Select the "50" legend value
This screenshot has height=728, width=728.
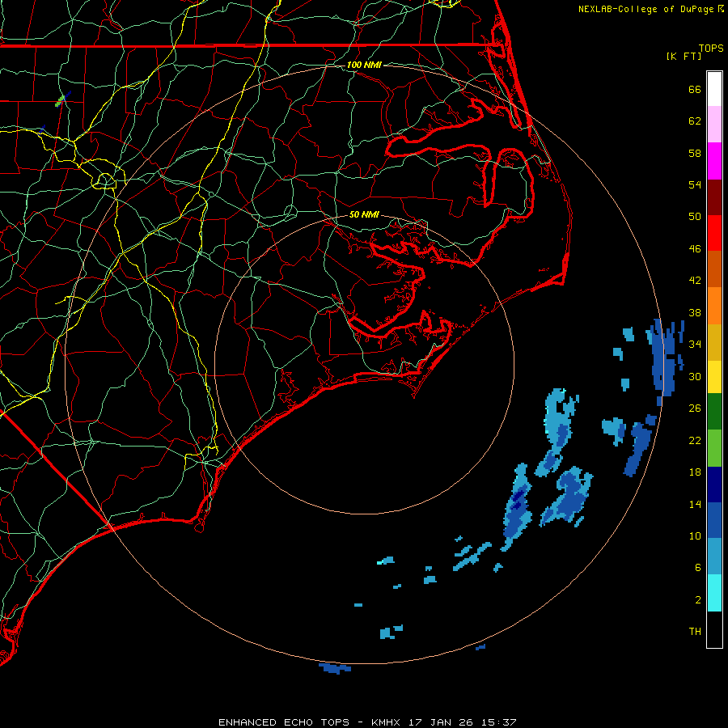click(695, 217)
